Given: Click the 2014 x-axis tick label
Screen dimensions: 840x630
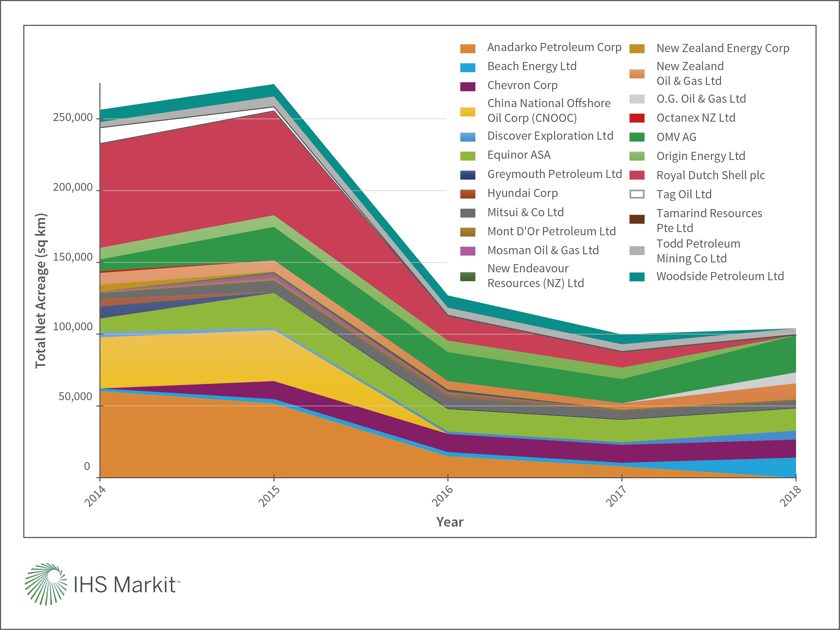Looking at the screenshot, I should click(x=95, y=496).
